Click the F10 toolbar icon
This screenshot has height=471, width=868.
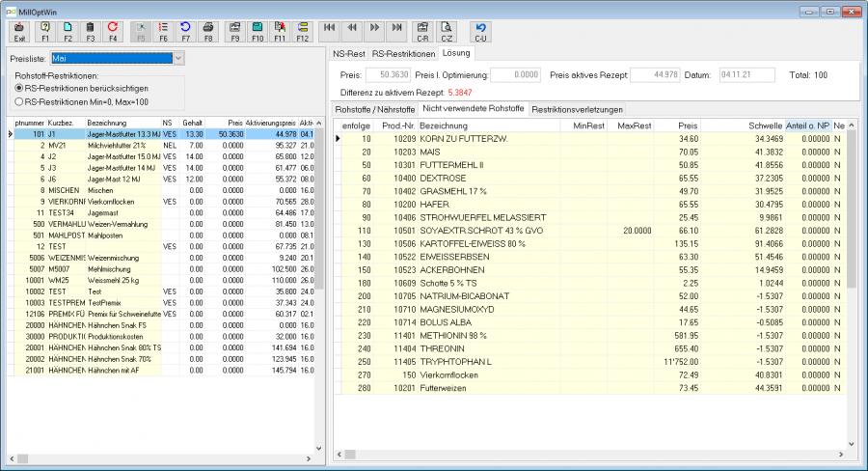click(258, 32)
